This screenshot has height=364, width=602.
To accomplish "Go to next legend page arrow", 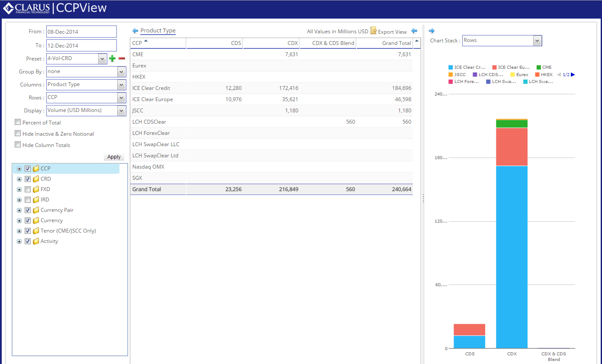I will tap(573, 74).
